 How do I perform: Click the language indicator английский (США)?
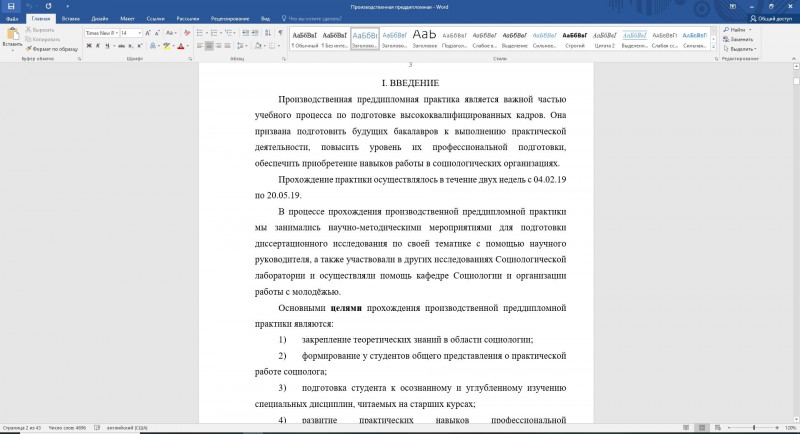click(x=127, y=428)
